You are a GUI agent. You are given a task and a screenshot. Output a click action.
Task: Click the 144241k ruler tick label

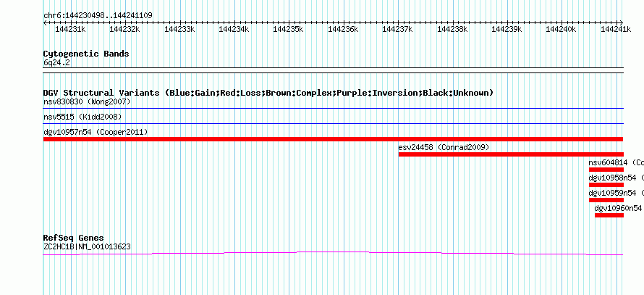tap(616, 29)
